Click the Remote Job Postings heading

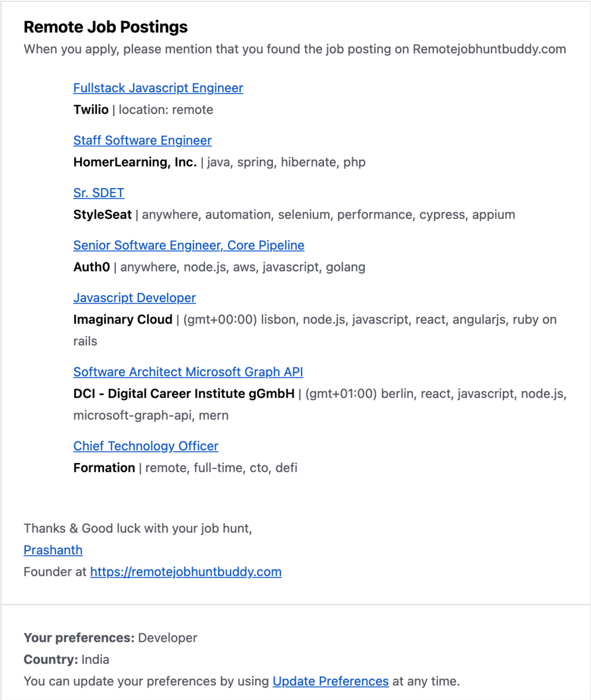[106, 27]
